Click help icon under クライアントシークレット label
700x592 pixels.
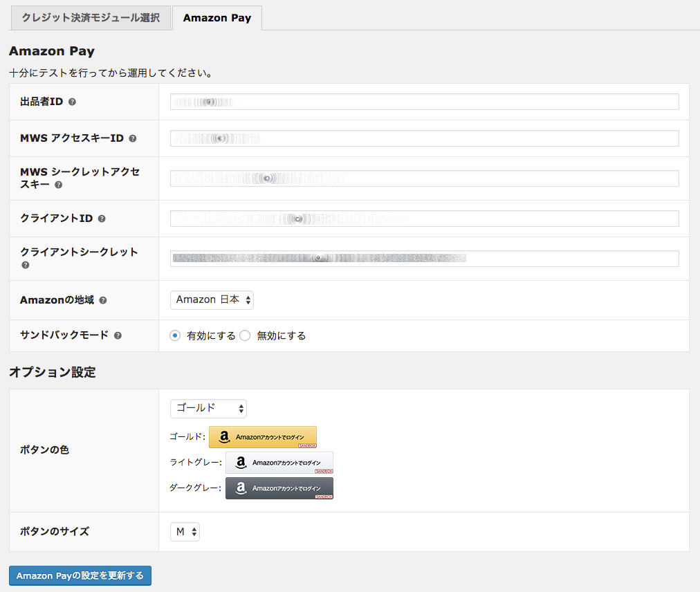click(26, 265)
